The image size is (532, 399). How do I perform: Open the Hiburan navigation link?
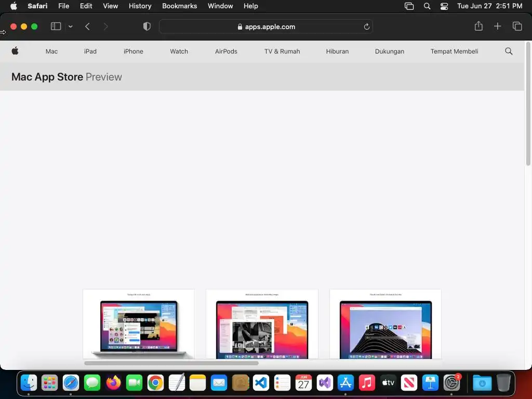point(337,51)
